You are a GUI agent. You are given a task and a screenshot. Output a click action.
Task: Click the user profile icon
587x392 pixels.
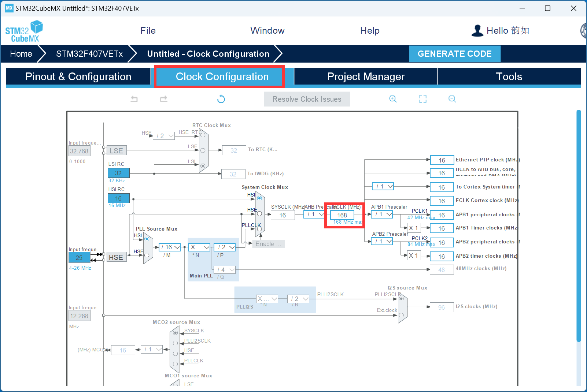pos(477,31)
